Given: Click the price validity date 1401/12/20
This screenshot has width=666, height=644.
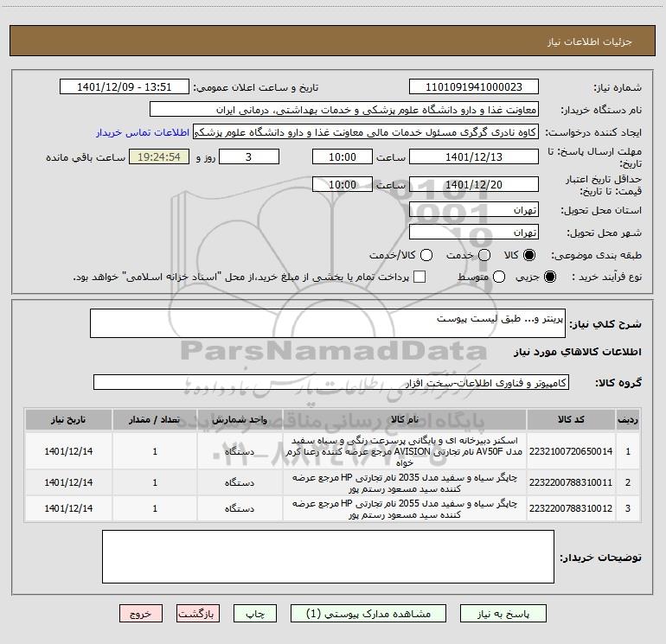Looking at the screenshot, I should click(474, 184).
